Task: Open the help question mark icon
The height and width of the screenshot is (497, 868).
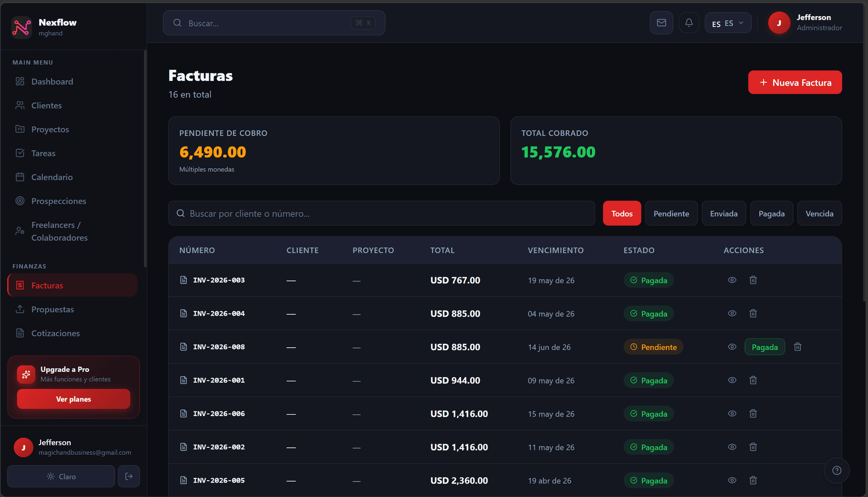Action: coord(837,470)
